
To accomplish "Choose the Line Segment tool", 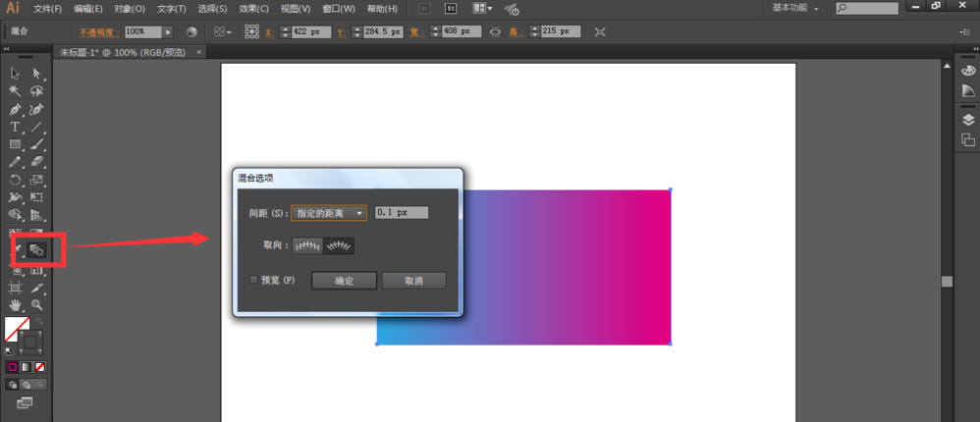I will click(36, 128).
